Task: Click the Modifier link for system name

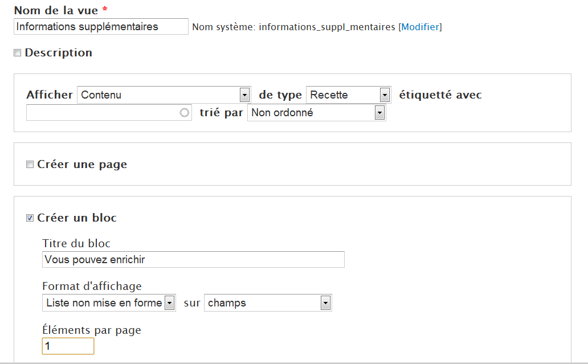Action: point(420,27)
